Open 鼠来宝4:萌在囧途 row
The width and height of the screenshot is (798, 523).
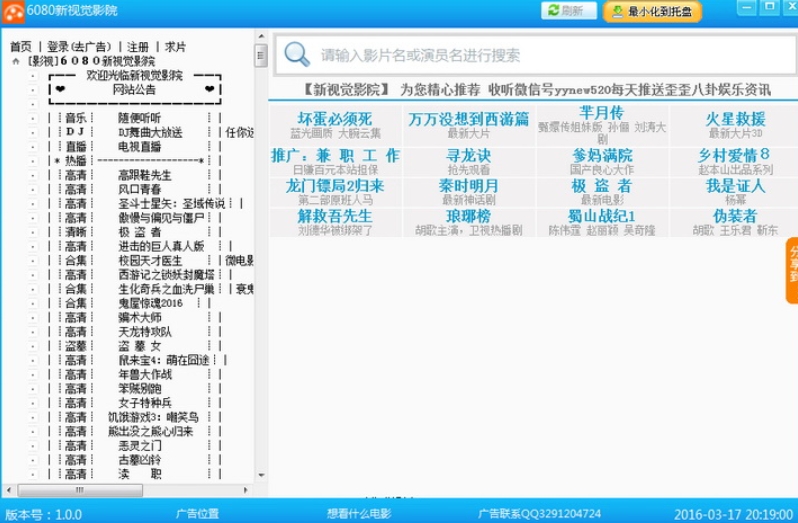[x=164, y=360]
